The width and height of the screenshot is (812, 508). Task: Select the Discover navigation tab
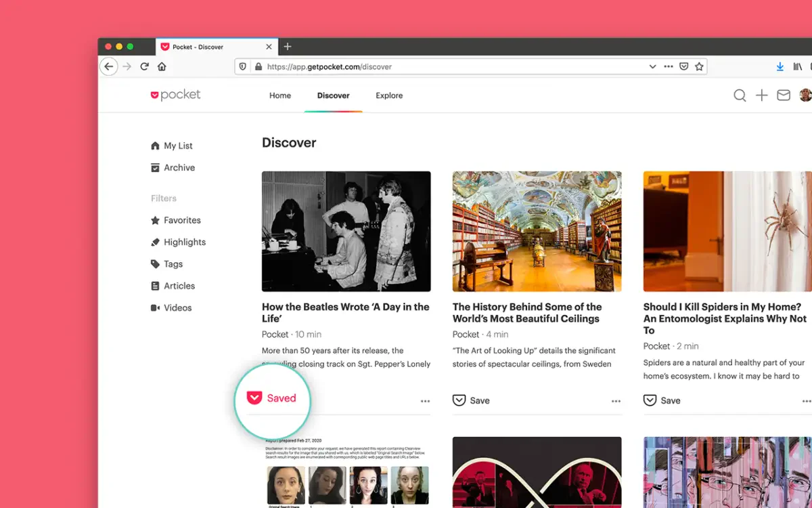[x=334, y=96]
